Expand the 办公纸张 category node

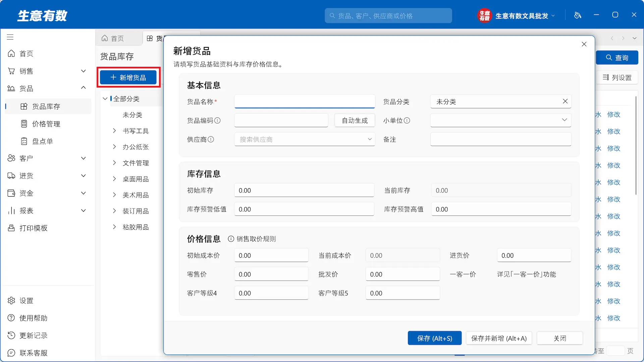114,147
